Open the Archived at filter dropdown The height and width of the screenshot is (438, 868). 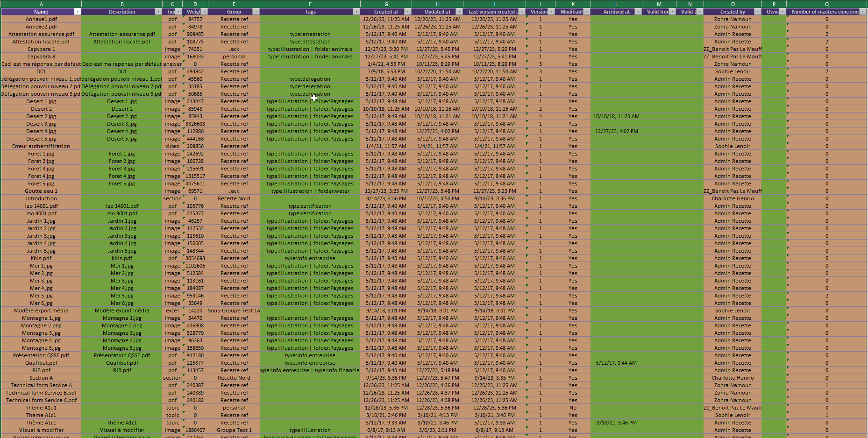click(638, 12)
